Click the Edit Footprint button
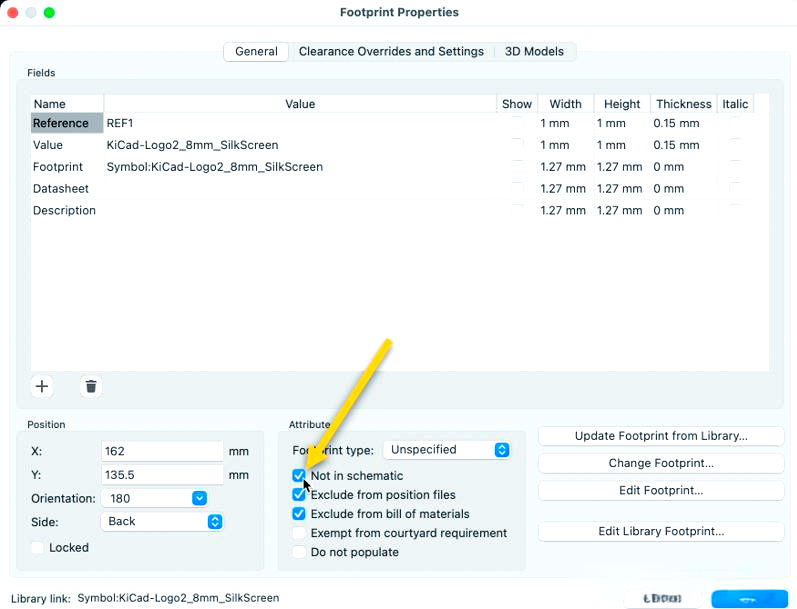Screen dimensions: 797x609 [x=661, y=491]
